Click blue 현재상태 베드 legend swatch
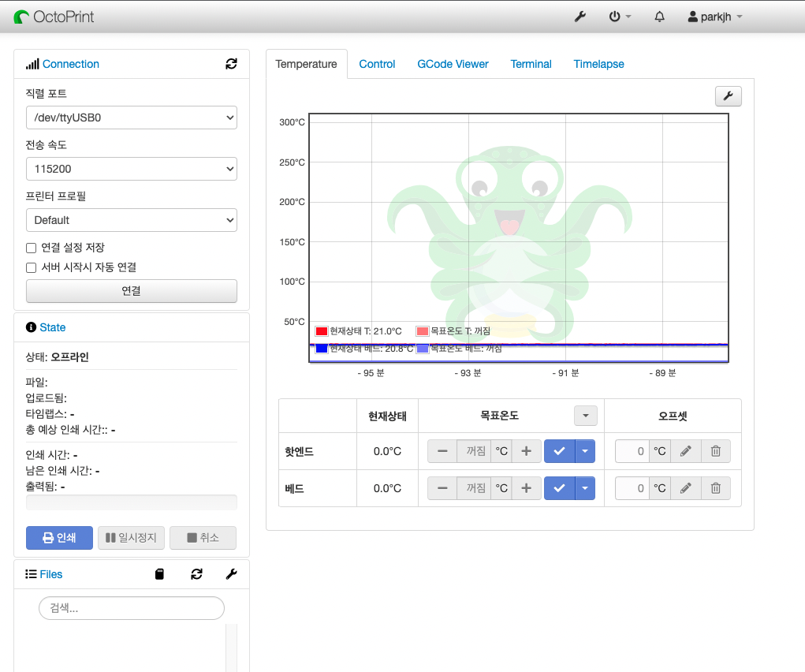The height and width of the screenshot is (672, 805). pos(322,349)
